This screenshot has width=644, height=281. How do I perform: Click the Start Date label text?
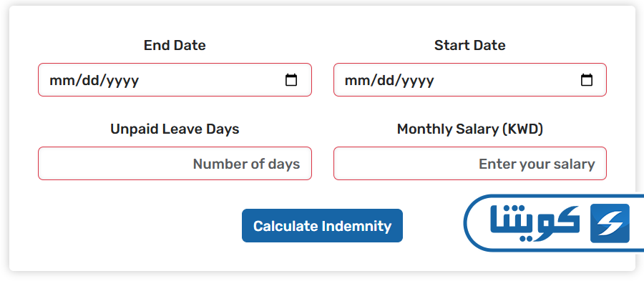coord(470,45)
